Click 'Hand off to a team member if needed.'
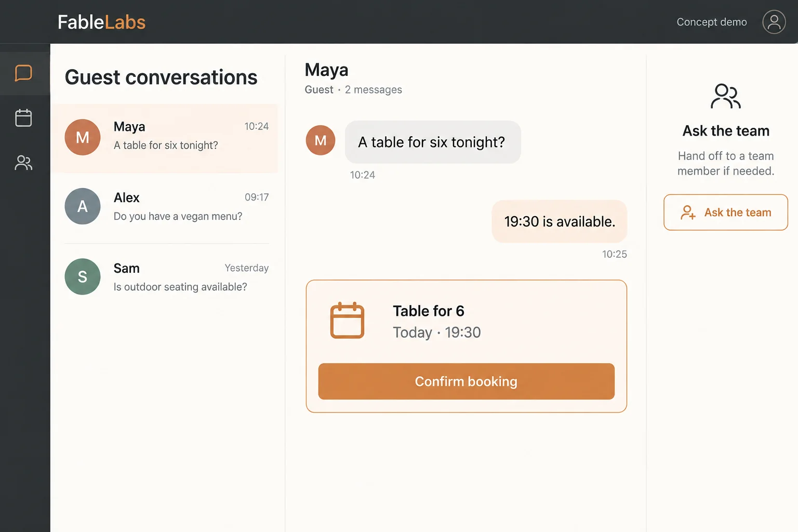The width and height of the screenshot is (798, 532). pos(726,164)
